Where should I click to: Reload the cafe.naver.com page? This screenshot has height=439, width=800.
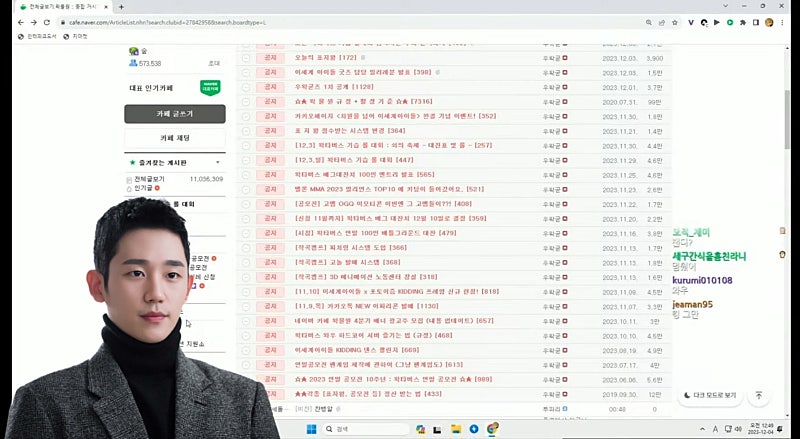[47, 22]
